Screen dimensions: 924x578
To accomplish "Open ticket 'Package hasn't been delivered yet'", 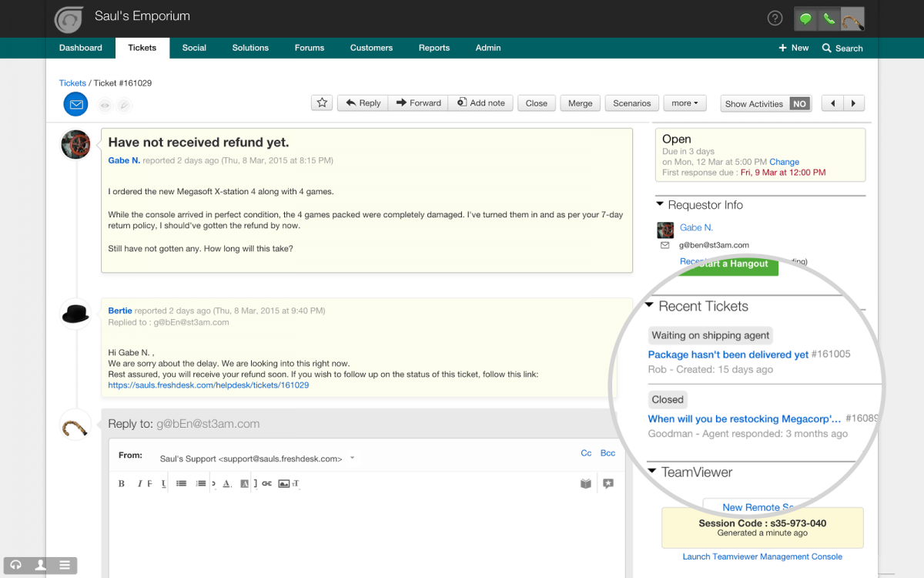I will click(728, 354).
